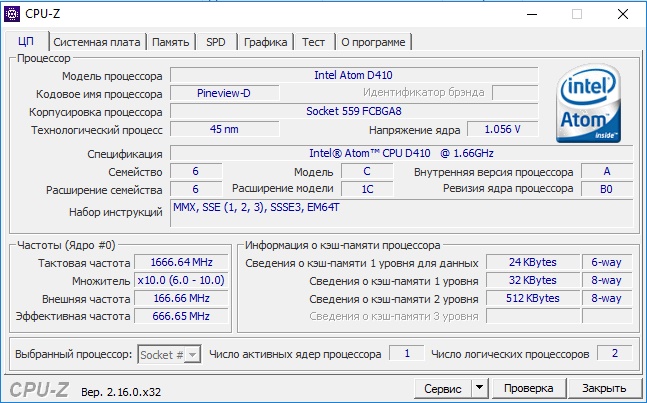Open the Системная плата tab
The width and height of the screenshot is (647, 403).
pyautogui.click(x=97, y=42)
